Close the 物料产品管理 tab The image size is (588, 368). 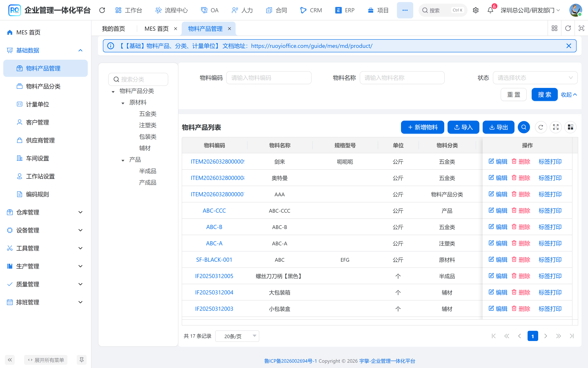[x=229, y=29]
